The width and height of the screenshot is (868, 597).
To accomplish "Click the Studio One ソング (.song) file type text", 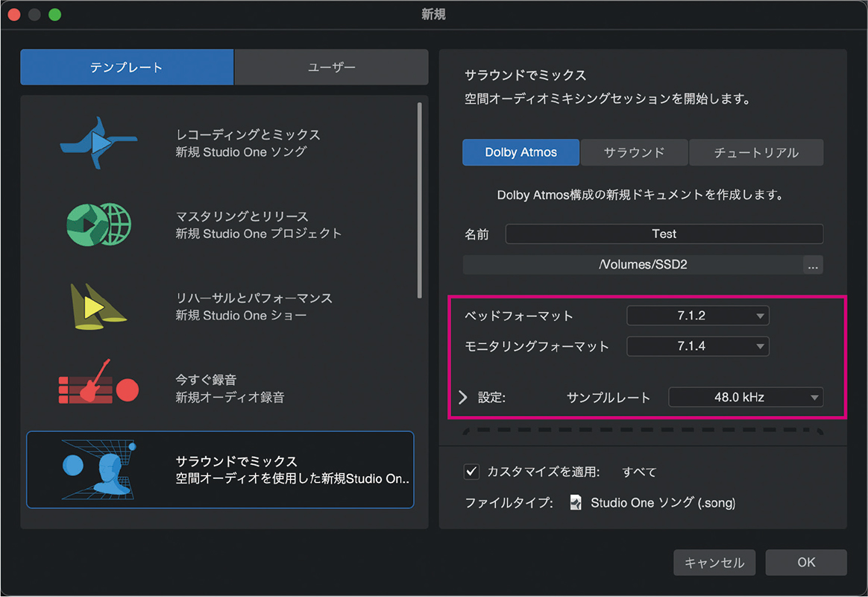I will coord(663,502).
